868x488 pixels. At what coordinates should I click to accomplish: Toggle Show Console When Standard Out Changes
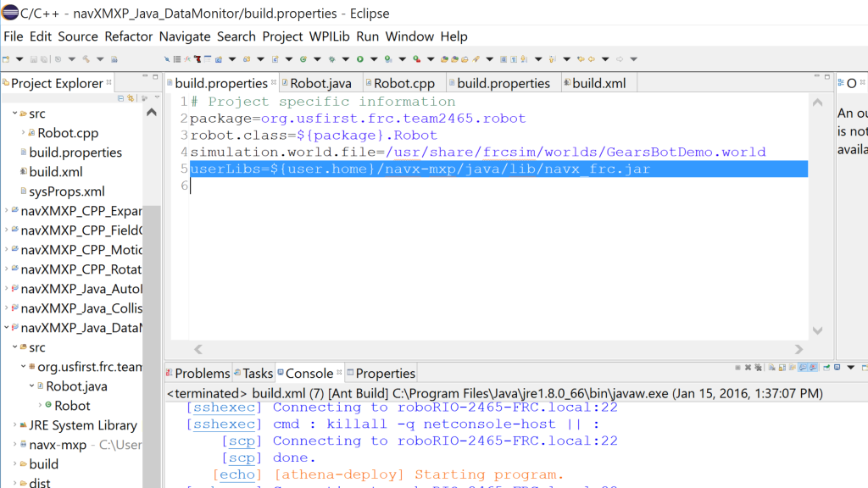802,367
